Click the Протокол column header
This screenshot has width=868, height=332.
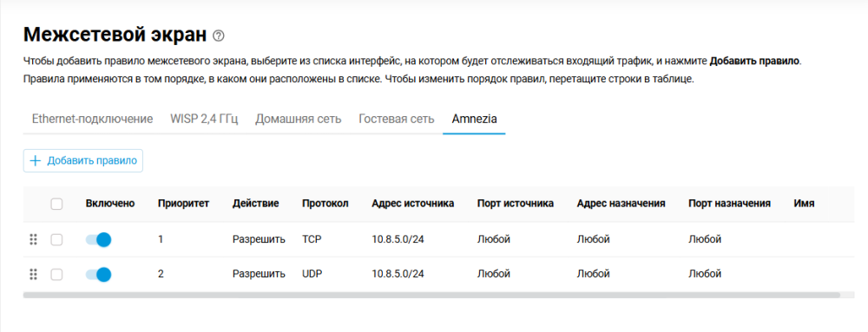325,204
